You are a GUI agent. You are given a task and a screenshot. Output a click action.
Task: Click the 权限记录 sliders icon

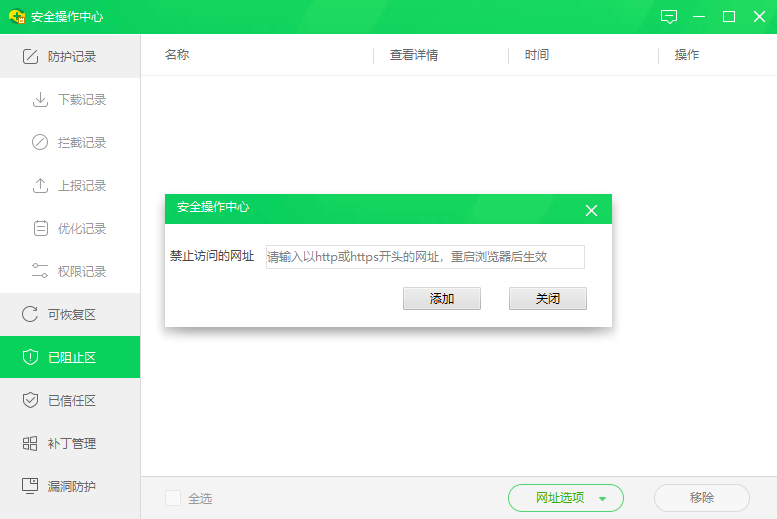(x=40, y=271)
